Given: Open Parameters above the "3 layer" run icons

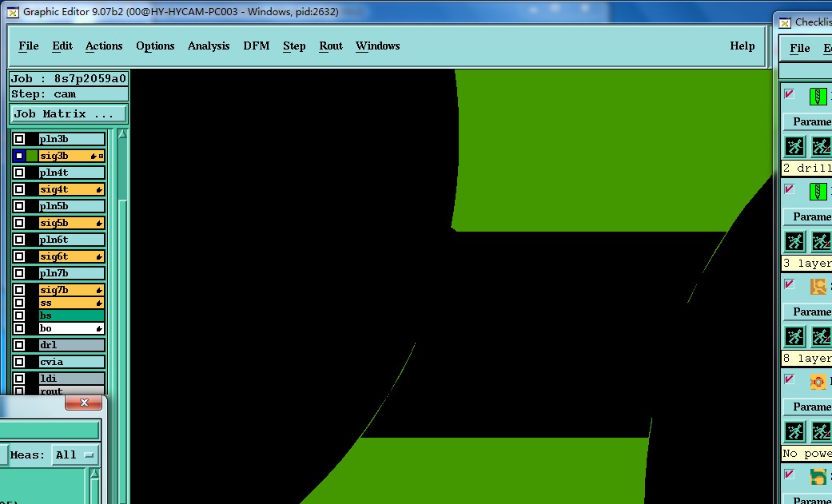Looking at the screenshot, I should click(807, 216).
